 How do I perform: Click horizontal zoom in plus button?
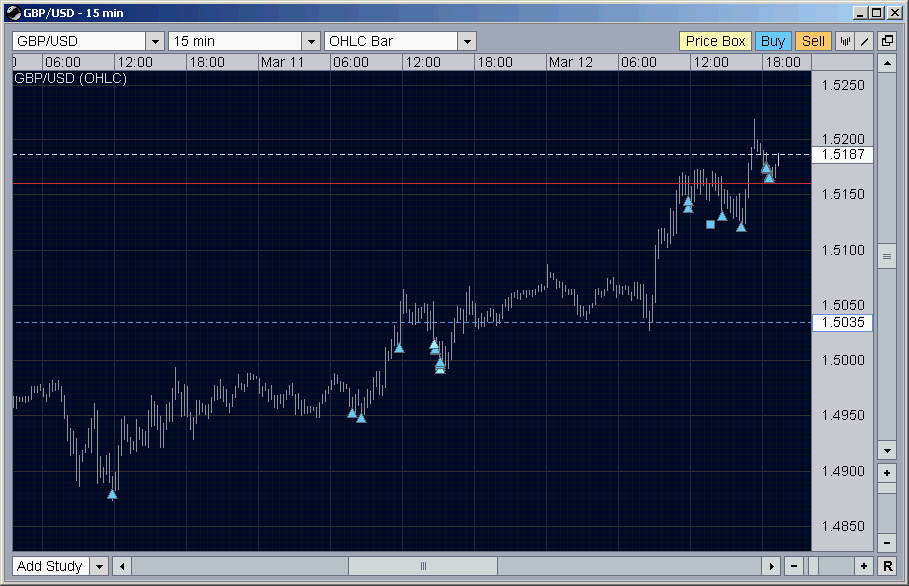click(864, 566)
